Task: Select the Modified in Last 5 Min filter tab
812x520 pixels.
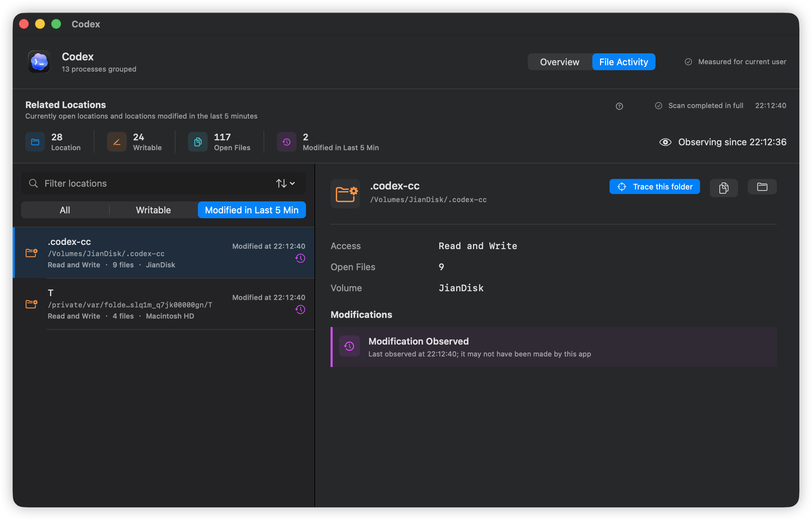Action: [252, 210]
